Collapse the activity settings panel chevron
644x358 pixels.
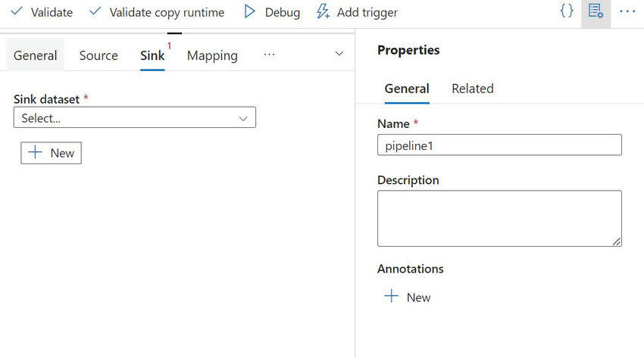[339, 54]
